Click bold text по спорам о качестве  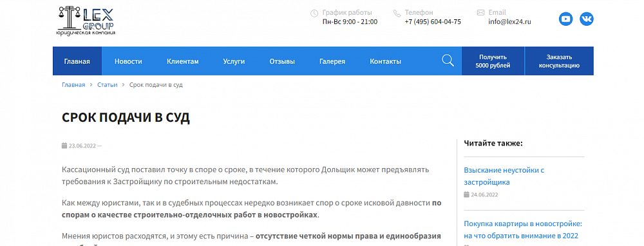point(252,209)
